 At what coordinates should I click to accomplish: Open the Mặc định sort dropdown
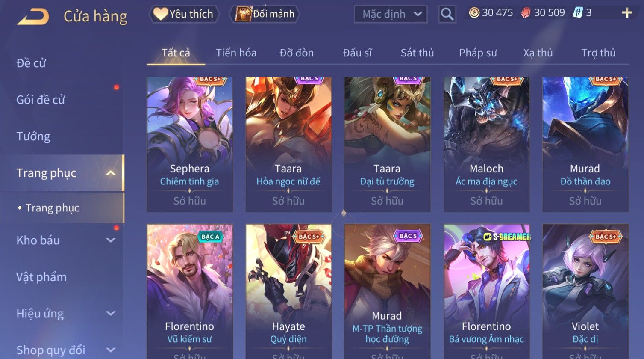click(x=391, y=14)
